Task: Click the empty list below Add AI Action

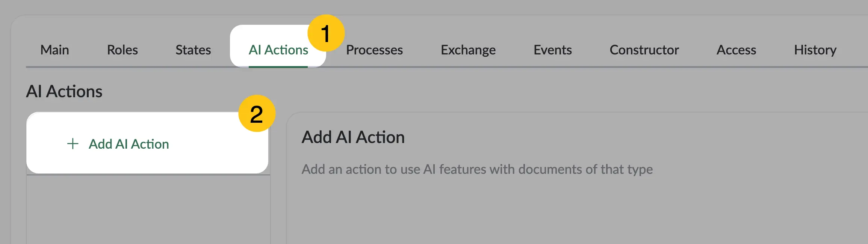Action: point(148,209)
